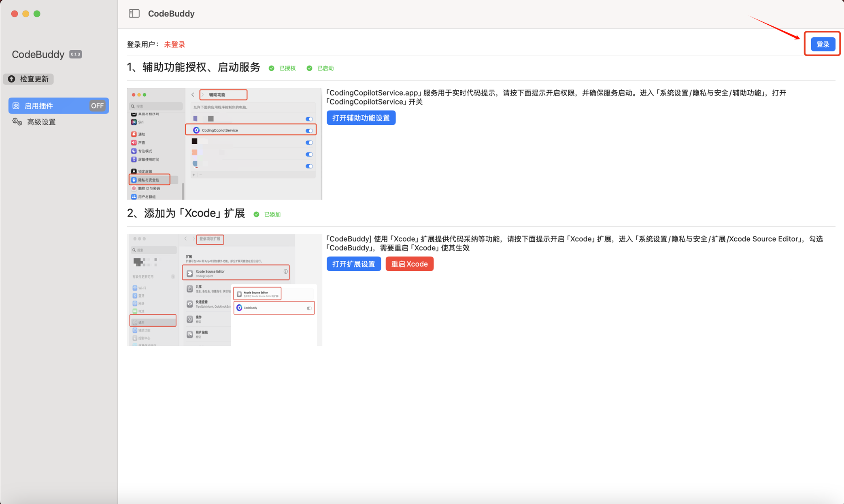Click the 高级设置 gears icon
The image size is (844, 504).
pos(17,122)
